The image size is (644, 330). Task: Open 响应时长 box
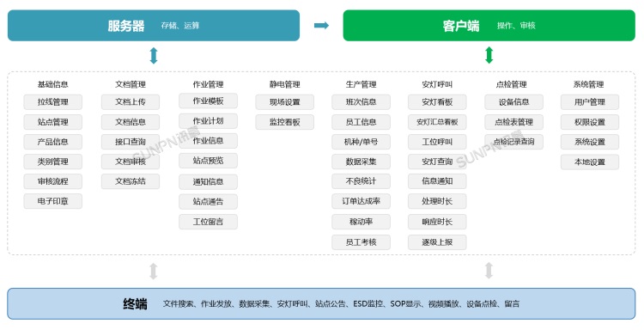437,222
